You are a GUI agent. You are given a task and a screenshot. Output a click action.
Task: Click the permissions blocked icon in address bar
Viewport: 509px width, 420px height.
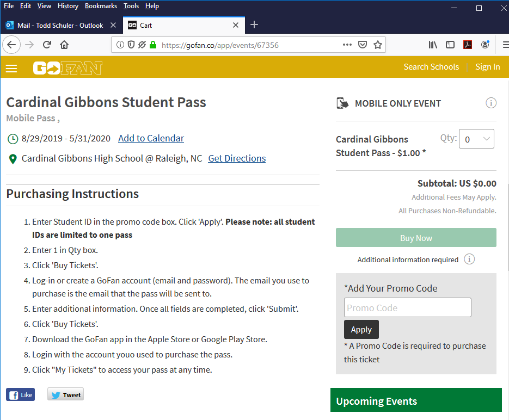[x=142, y=45]
